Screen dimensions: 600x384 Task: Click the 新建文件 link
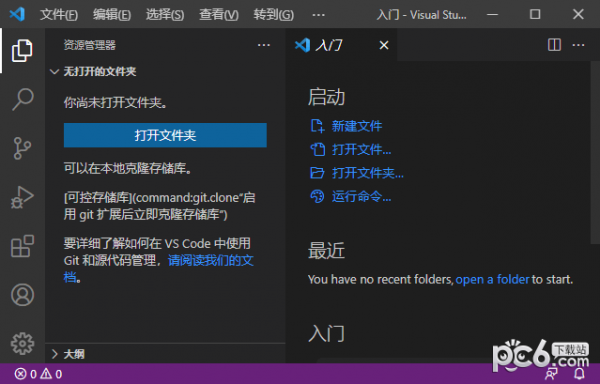(357, 126)
